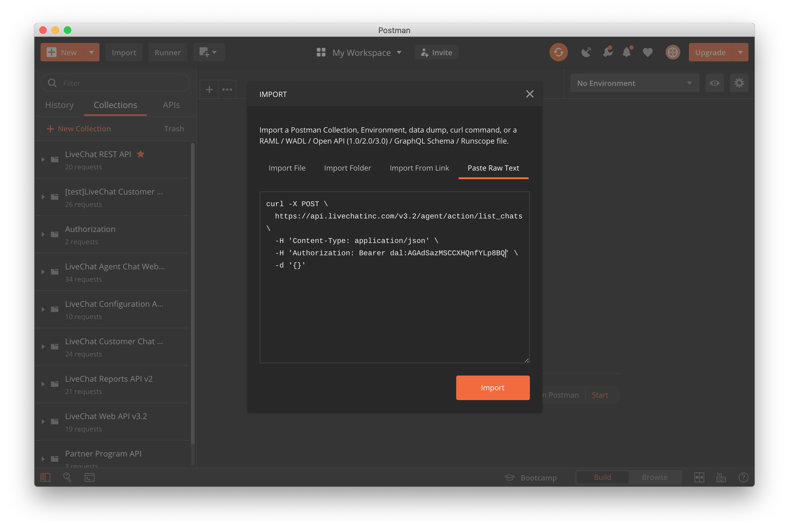Click the New button

pos(62,52)
